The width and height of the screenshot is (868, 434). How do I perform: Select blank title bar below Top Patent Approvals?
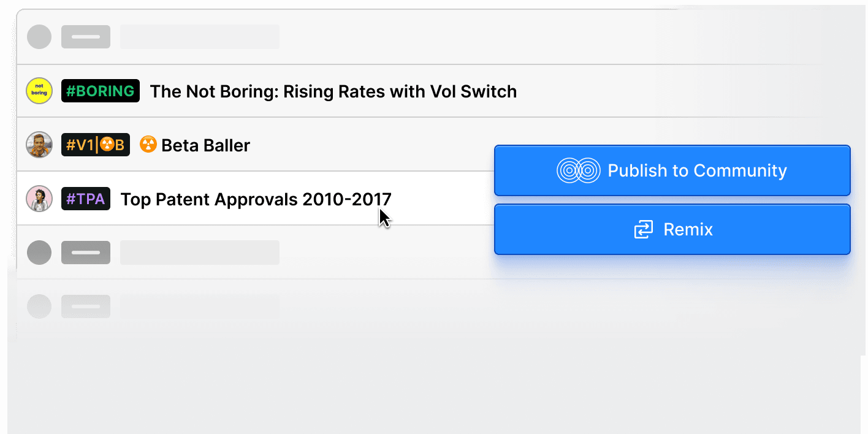tap(200, 253)
